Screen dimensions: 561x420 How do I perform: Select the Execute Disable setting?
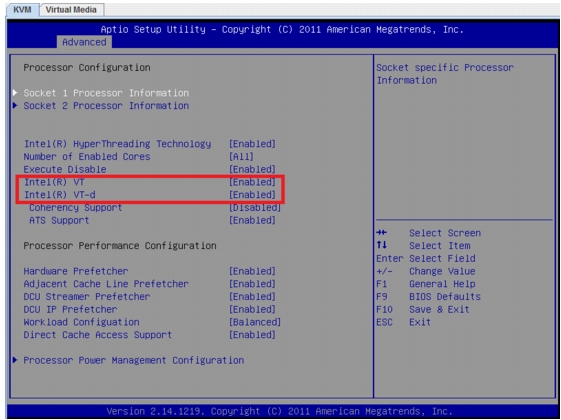coord(65,170)
